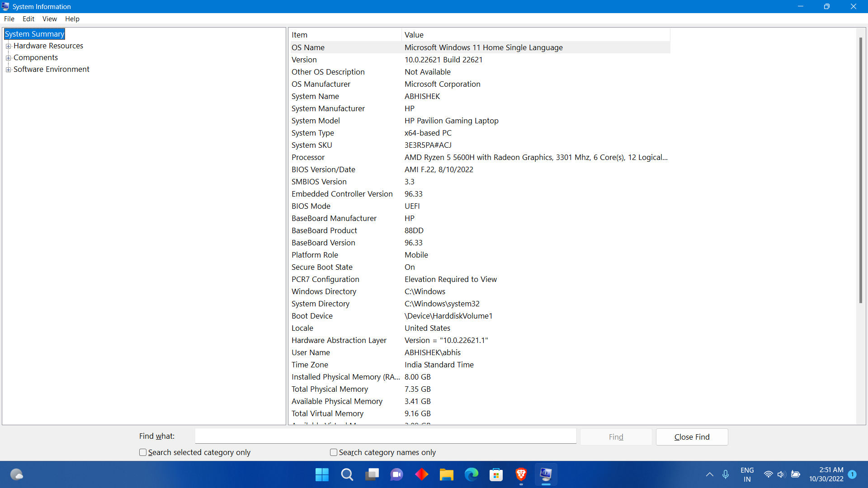Show hidden tray icons chevron
868x488 pixels.
(710, 474)
